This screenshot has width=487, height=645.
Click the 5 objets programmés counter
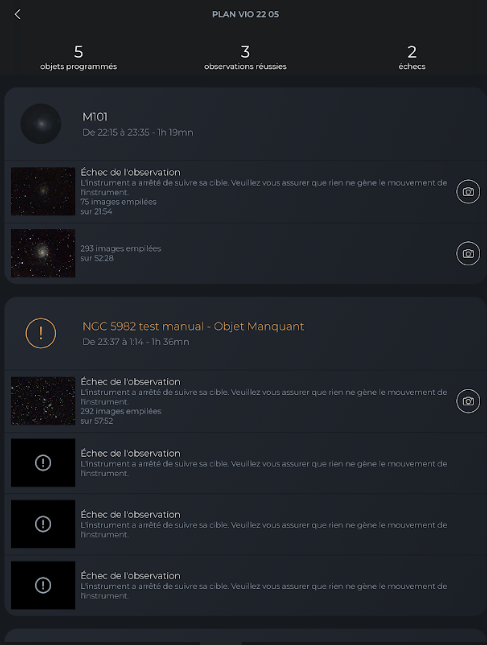[x=79, y=58]
